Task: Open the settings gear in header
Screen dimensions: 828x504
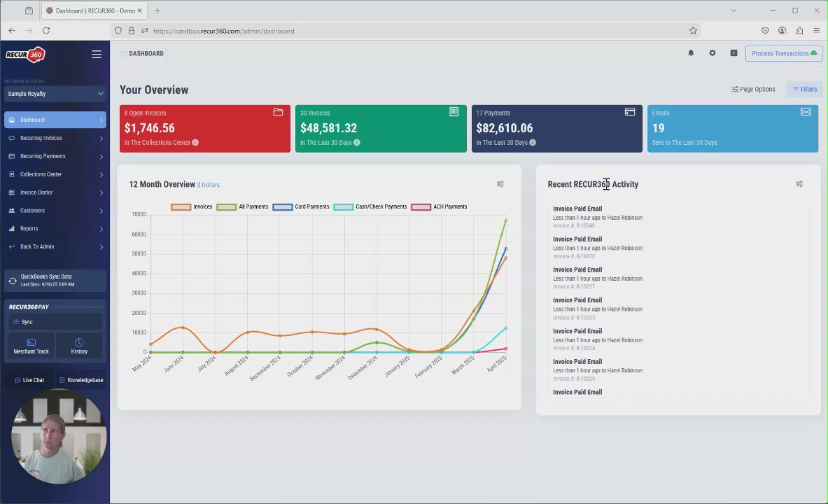Action: click(713, 53)
